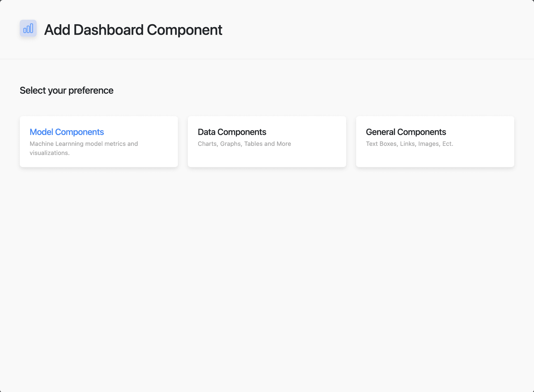Viewport: 534px width, 392px height.
Task: Click the word Dashboard in the page title
Action: pyautogui.click(x=108, y=30)
